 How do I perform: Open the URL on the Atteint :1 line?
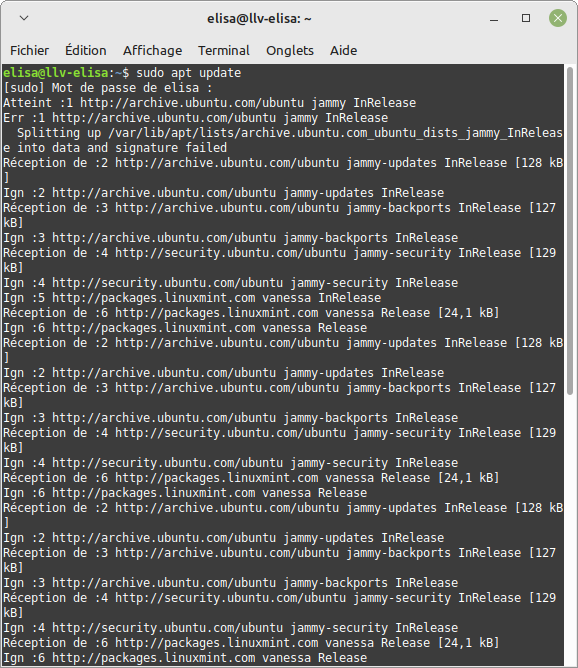[192, 103]
